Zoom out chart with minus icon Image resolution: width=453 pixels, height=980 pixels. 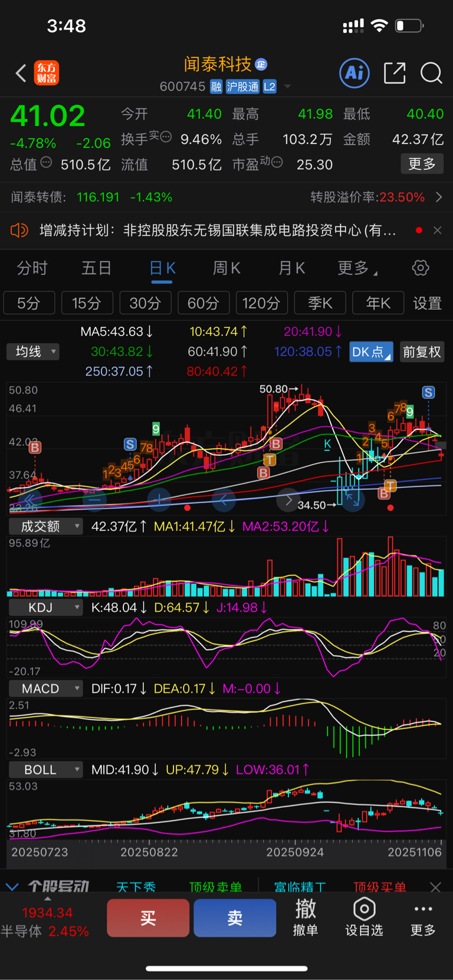coord(94,499)
